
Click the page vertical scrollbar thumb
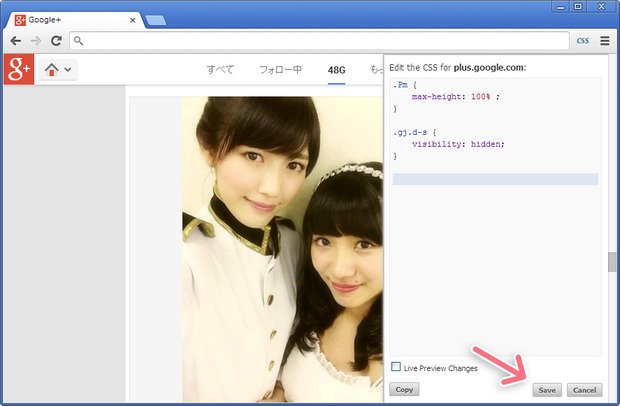point(612,262)
